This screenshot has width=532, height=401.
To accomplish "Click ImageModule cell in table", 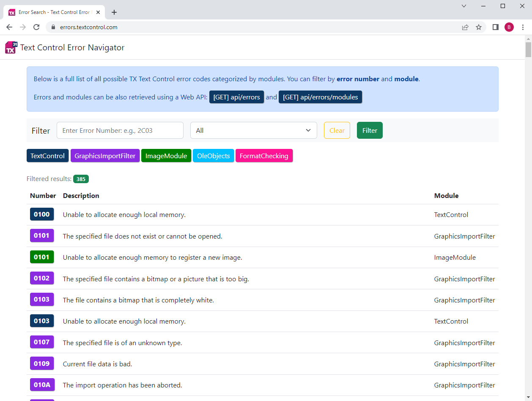I will [455, 257].
